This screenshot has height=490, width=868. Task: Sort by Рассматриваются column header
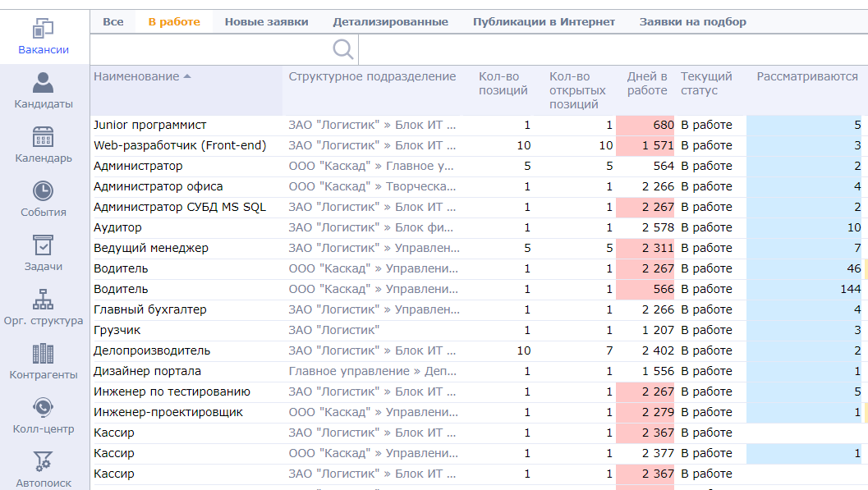pos(807,76)
